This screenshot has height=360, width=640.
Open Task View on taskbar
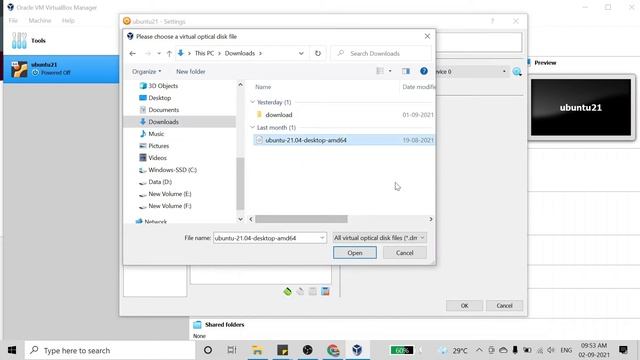[x=232, y=350]
